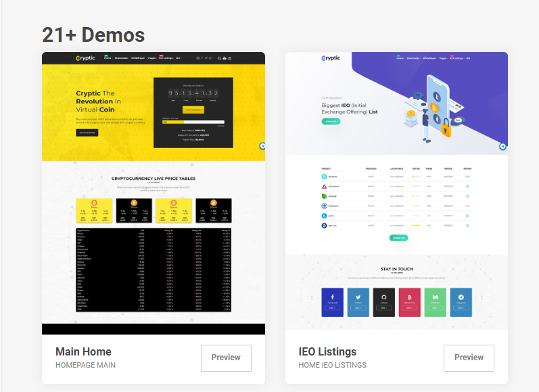The height and width of the screenshot is (392, 539).
Task: Click the Telegram icon on the purple demo
Action: [502, 147]
